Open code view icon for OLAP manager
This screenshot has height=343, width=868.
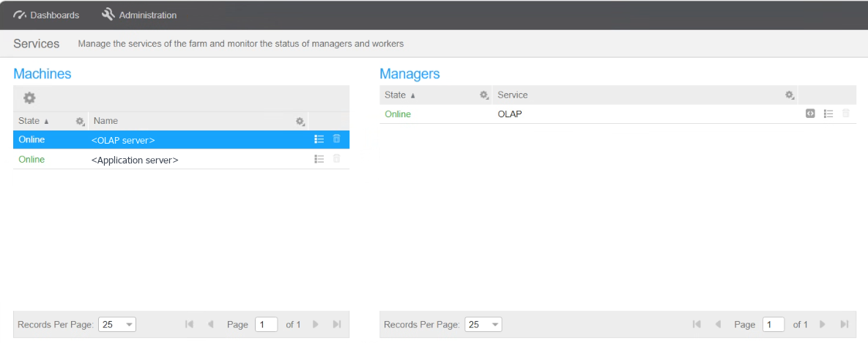[810, 114]
